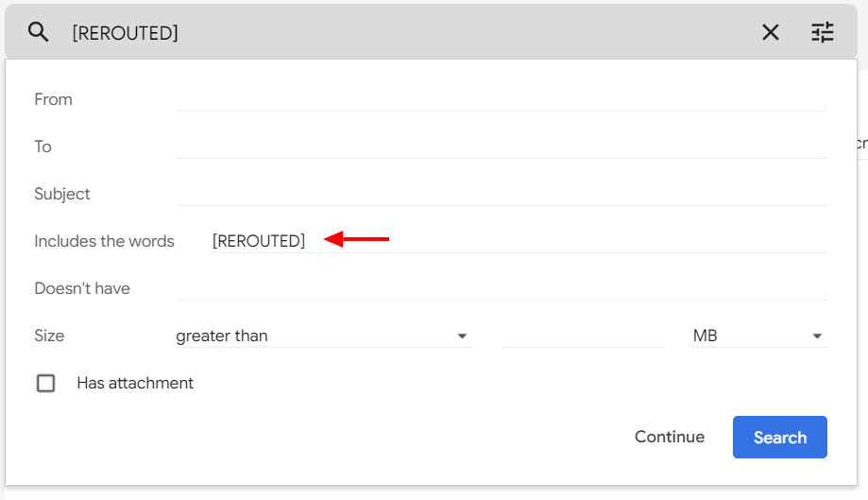
Task: Click the Continue button
Action: [x=670, y=437]
